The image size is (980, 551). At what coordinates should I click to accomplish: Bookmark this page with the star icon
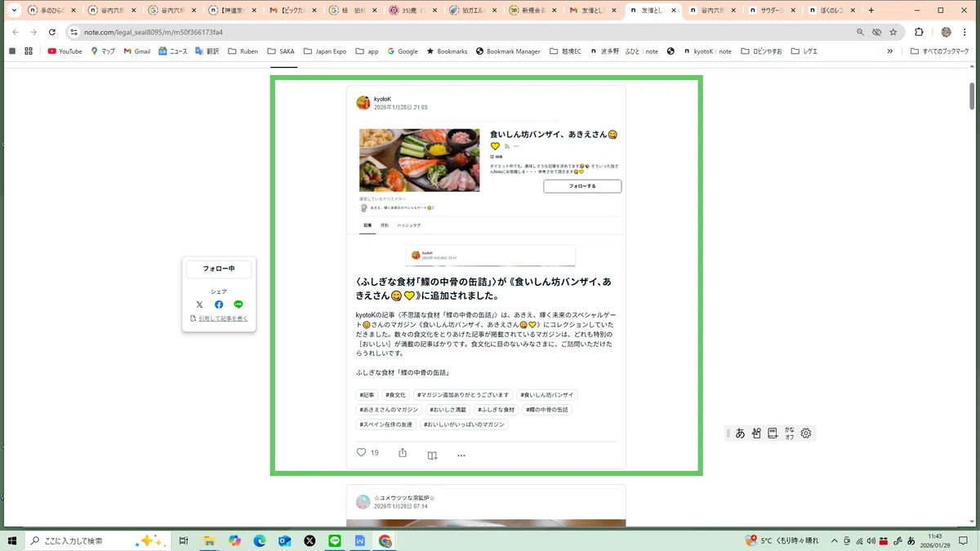(x=893, y=32)
